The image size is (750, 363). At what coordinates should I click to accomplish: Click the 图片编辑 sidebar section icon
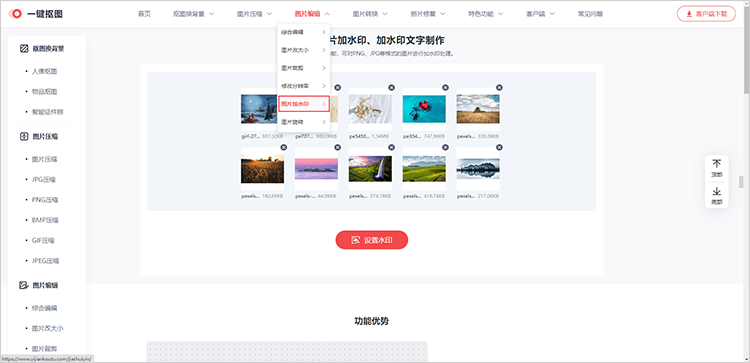(x=23, y=286)
